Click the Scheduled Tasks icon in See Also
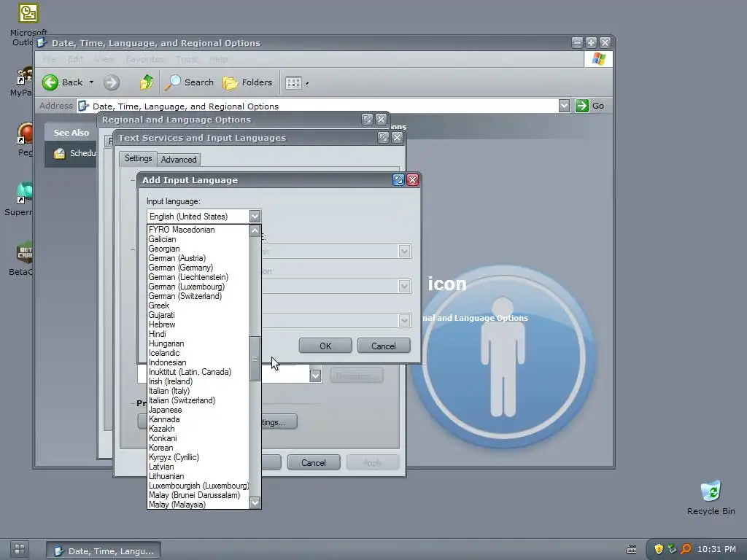The image size is (747, 560). coord(59,153)
